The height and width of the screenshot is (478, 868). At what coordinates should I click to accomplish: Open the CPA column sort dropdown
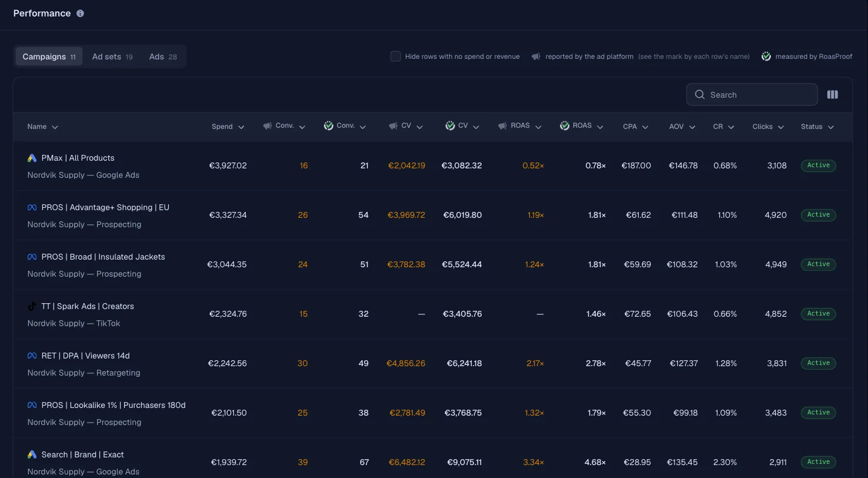(645, 127)
